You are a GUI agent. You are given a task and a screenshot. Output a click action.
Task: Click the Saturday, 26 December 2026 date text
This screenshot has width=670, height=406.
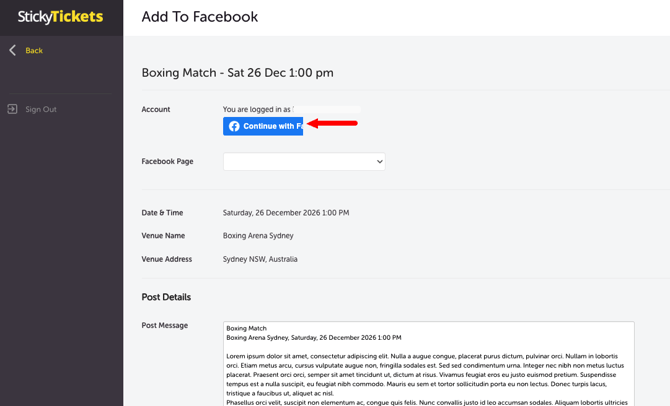pos(285,213)
